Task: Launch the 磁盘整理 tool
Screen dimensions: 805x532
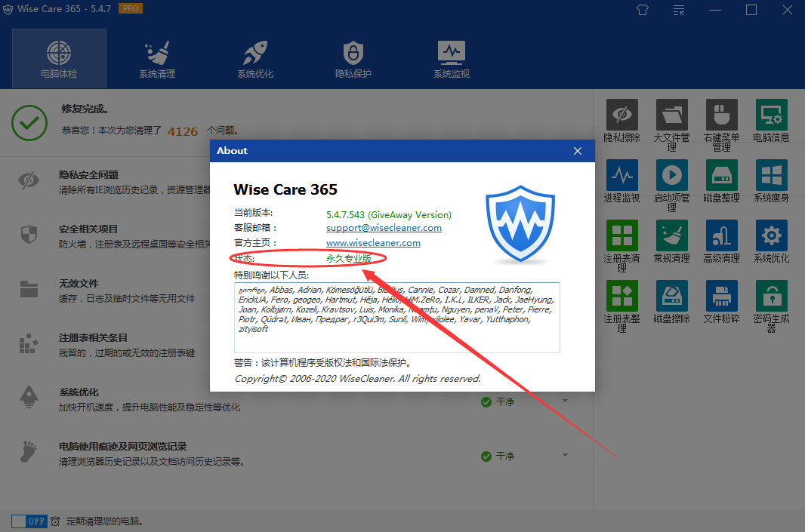Action: pyautogui.click(x=721, y=181)
